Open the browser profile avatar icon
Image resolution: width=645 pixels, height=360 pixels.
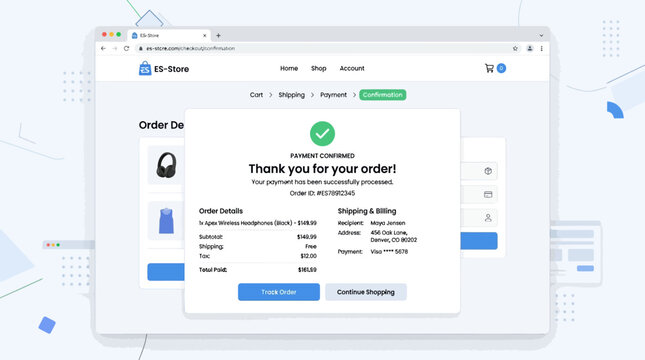click(530, 49)
